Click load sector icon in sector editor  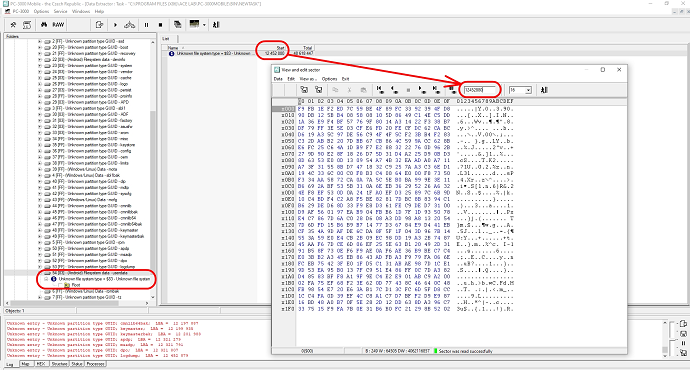[x=304, y=90]
